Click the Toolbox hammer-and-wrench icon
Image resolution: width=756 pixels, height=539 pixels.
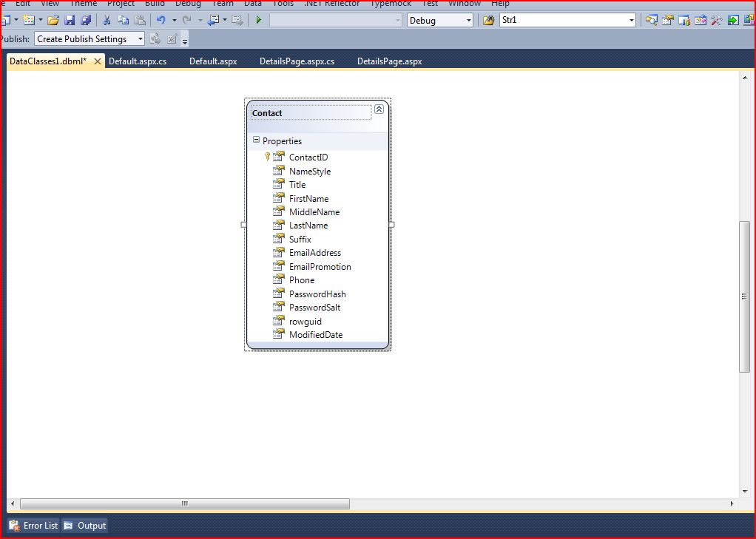pos(717,20)
